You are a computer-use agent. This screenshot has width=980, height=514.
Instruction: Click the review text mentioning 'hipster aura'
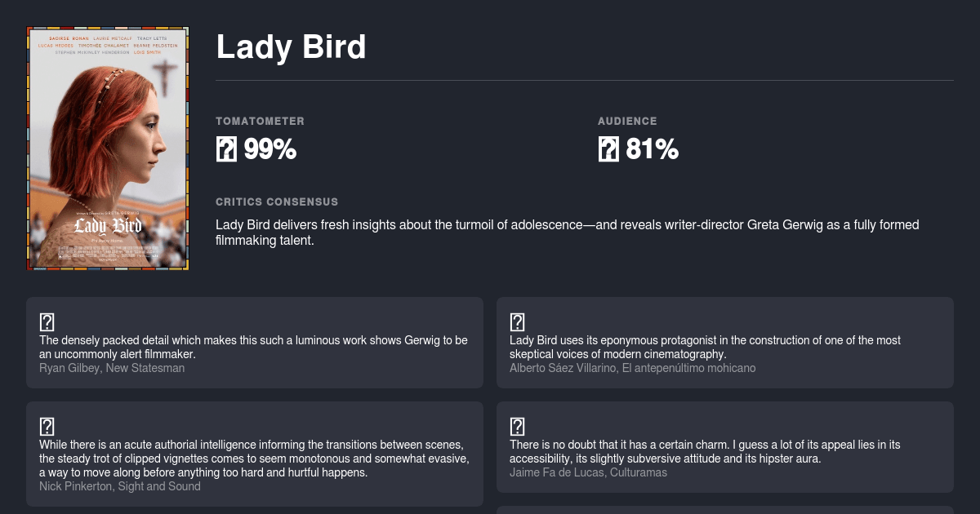(x=705, y=452)
